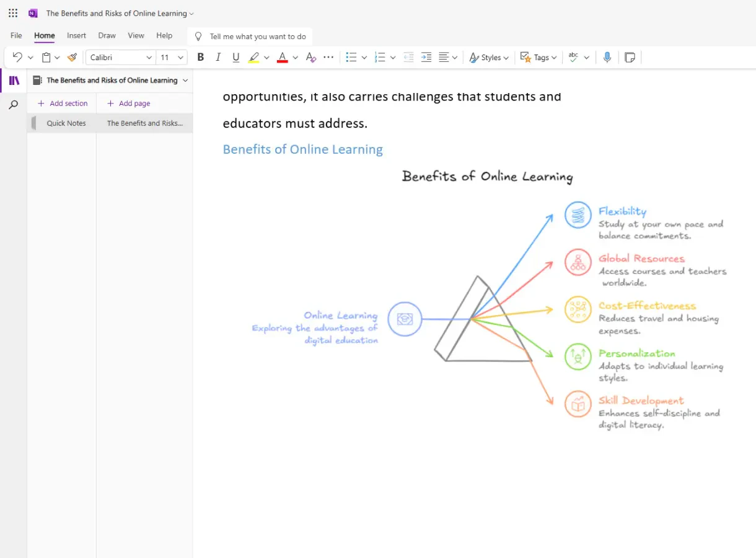The image size is (756, 558).
Task: Clear formatting with the Clear Formatting icon
Action: coord(310,57)
